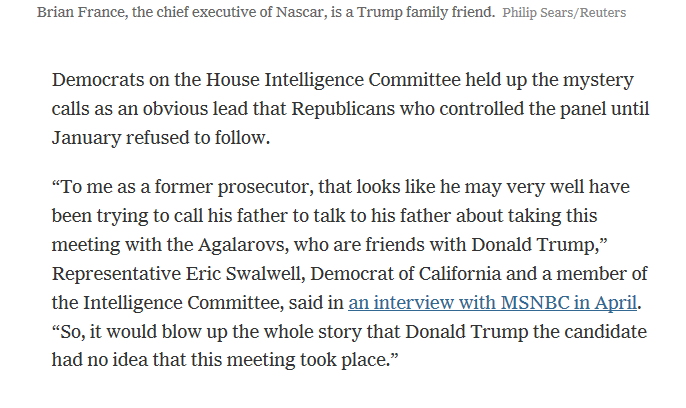The image size is (686, 408).
Task: Click the word mystery in first paragraph
Action: pyautogui.click(x=598, y=80)
